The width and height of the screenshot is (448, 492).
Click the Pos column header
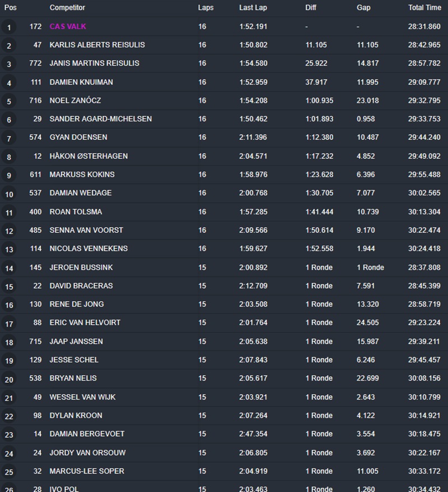point(10,8)
